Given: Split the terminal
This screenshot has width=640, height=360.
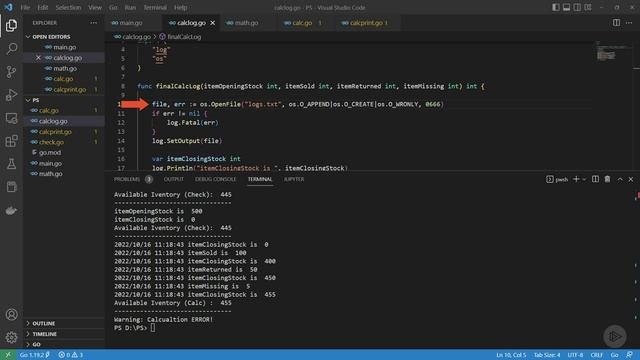Looking at the screenshot, I should [x=596, y=179].
